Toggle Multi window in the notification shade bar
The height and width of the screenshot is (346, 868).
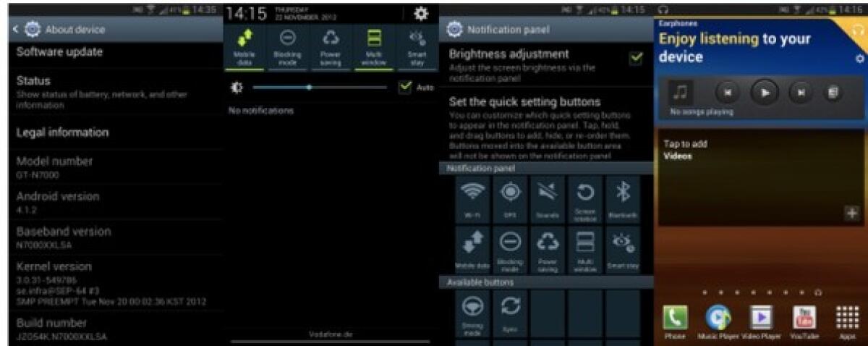(x=373, y=47)
